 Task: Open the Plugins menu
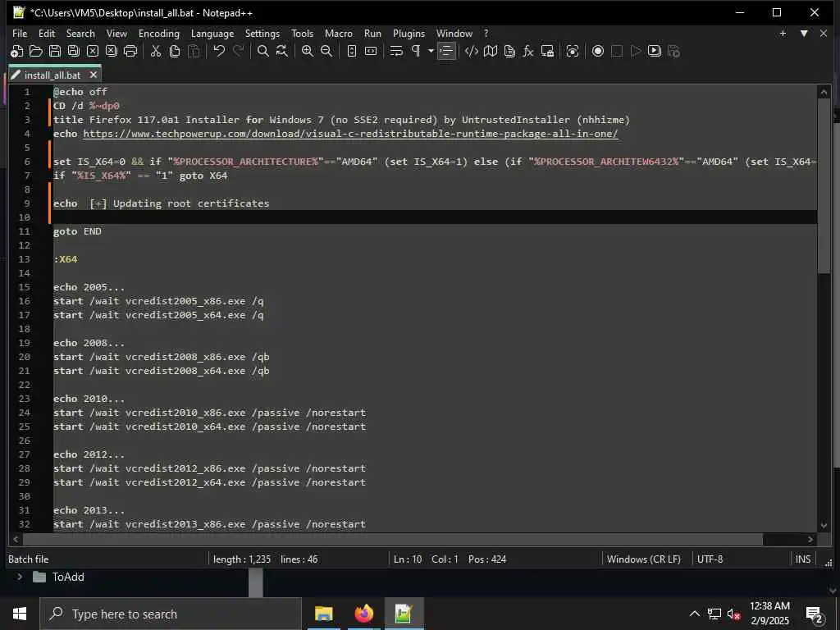coord(409,33)
